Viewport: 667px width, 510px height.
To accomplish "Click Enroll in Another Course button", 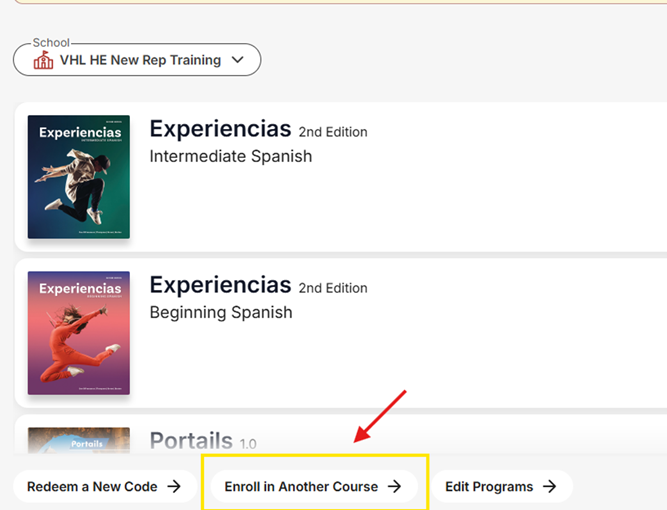I will [x=314, y=486].
